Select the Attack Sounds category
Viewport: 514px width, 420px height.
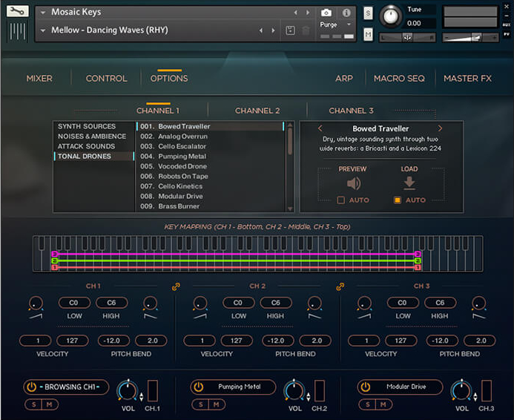click(x=86, y=147)
